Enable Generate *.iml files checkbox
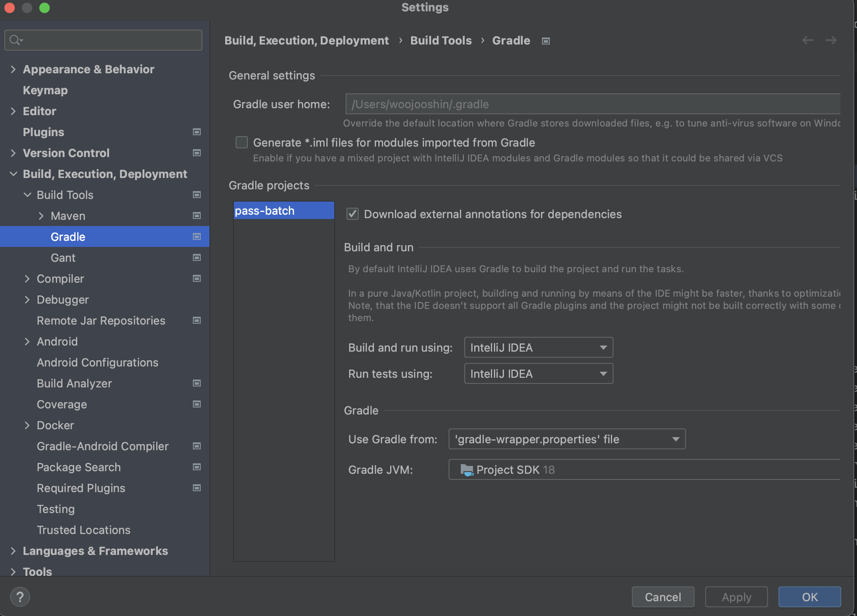The image size is (857, 616). pyautogui.click(x=241, y=143)
